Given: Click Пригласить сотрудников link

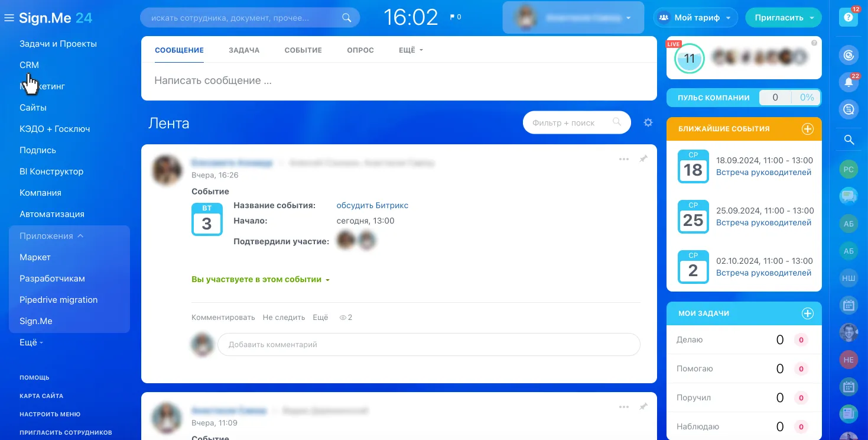Looking at the screenshot, I should [66, 433].
